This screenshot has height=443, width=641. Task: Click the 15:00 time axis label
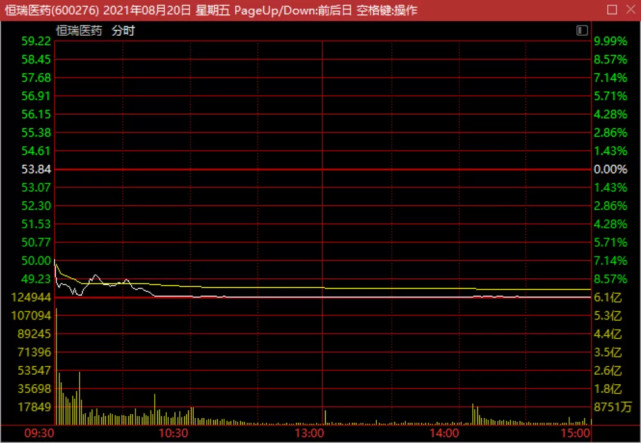576,433
